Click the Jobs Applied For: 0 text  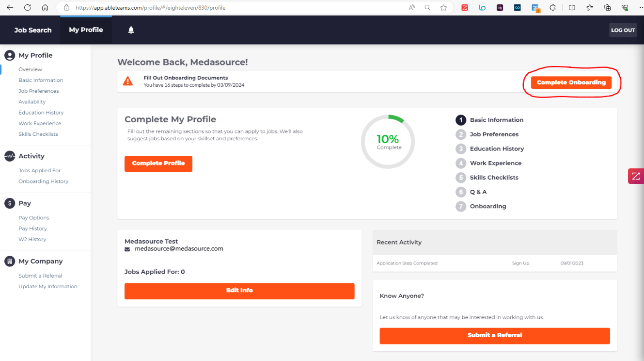click(x=155, y=272)
